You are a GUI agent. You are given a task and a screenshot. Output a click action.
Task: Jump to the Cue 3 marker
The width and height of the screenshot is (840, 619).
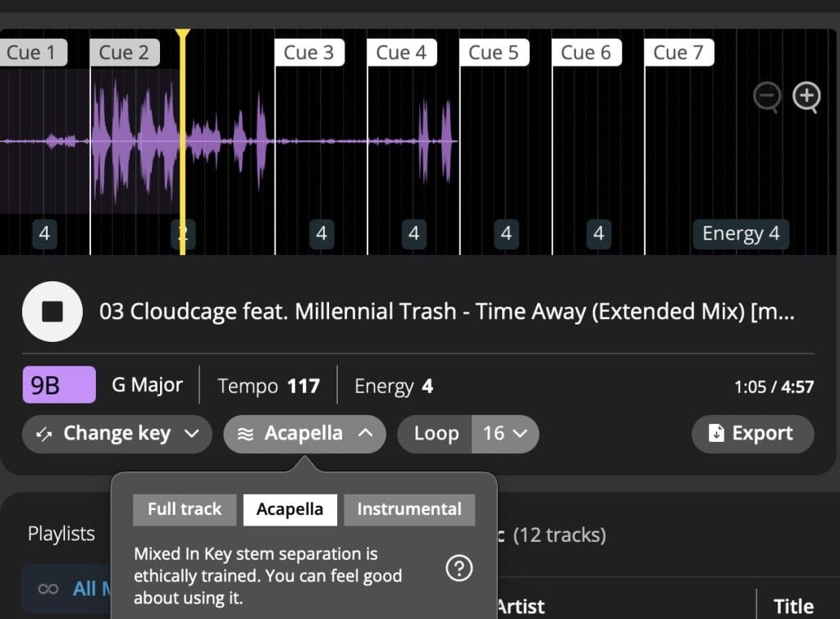pyautogui.click(x=308, y=53)
